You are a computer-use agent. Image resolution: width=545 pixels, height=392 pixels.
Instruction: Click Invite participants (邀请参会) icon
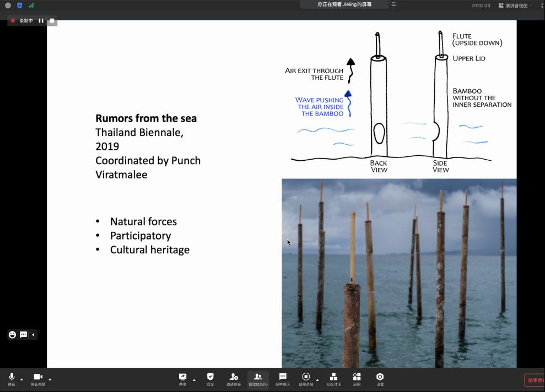(x=234, y=378)
